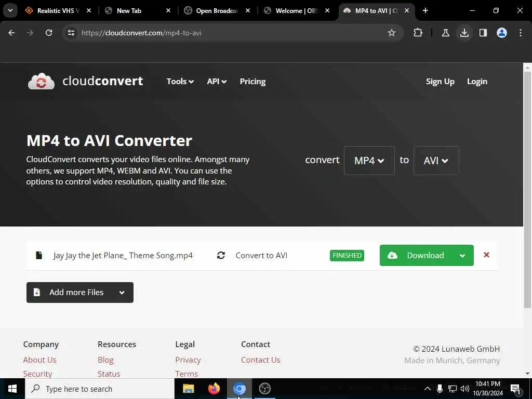This screenshot has height=399, width=532.
Task: Launch Firefox from the taskbar
Action: (214, 389)
